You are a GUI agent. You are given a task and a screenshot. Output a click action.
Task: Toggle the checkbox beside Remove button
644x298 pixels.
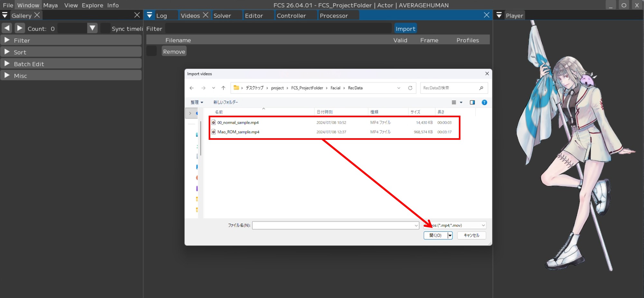pyautogui.click(x=151, y=51)
